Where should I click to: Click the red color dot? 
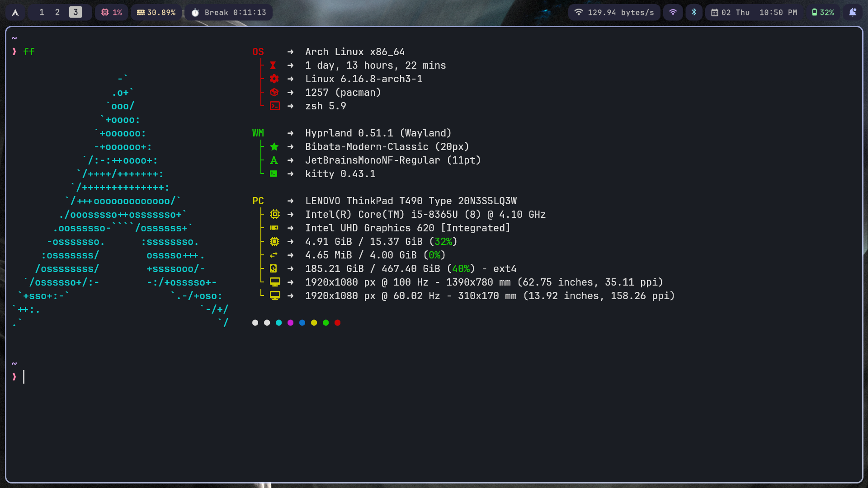[338, 323]
